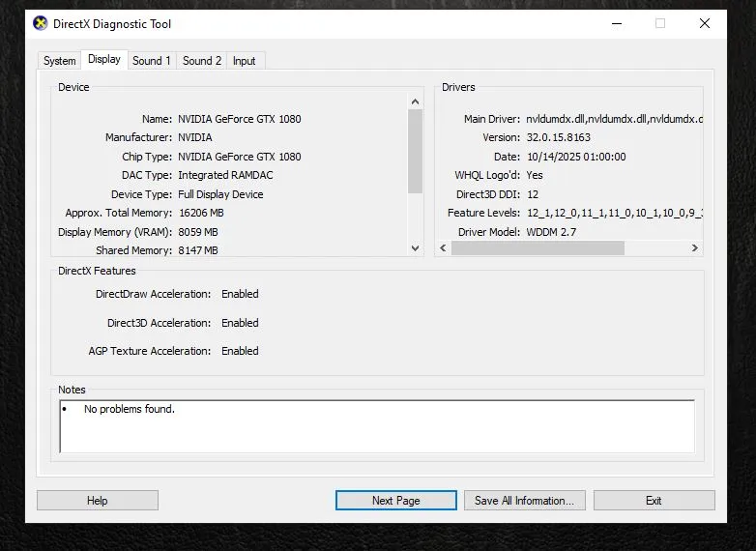Viewport: 756px width, 551px height.
Task: Click the No problems found note
Action: coord(130,409)
